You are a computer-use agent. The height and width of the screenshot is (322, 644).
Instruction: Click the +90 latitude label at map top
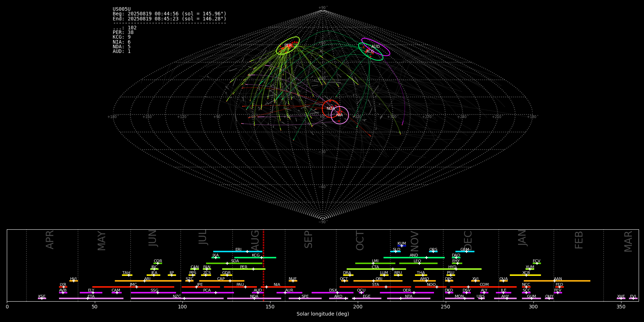(x=322, y=8)
